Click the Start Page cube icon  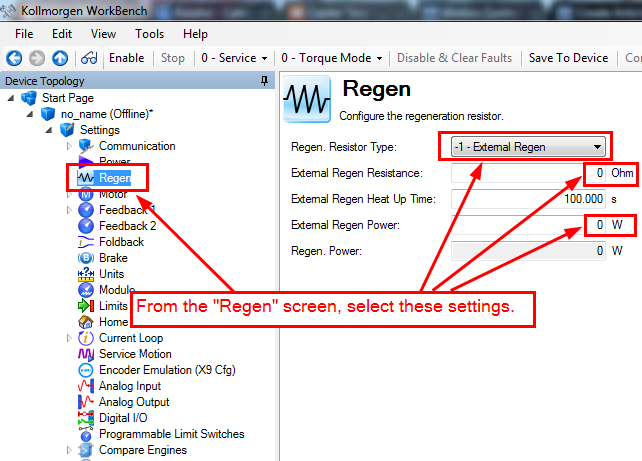coord(29,98)
